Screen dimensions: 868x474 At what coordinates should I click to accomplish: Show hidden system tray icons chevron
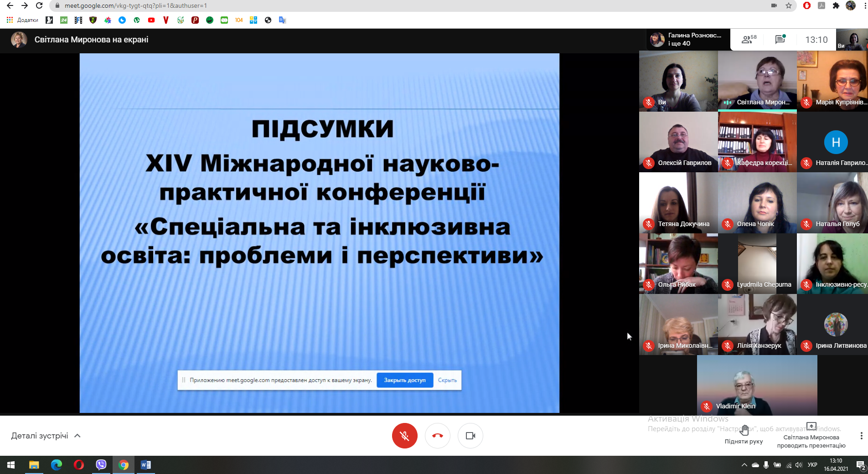(744, 465)
